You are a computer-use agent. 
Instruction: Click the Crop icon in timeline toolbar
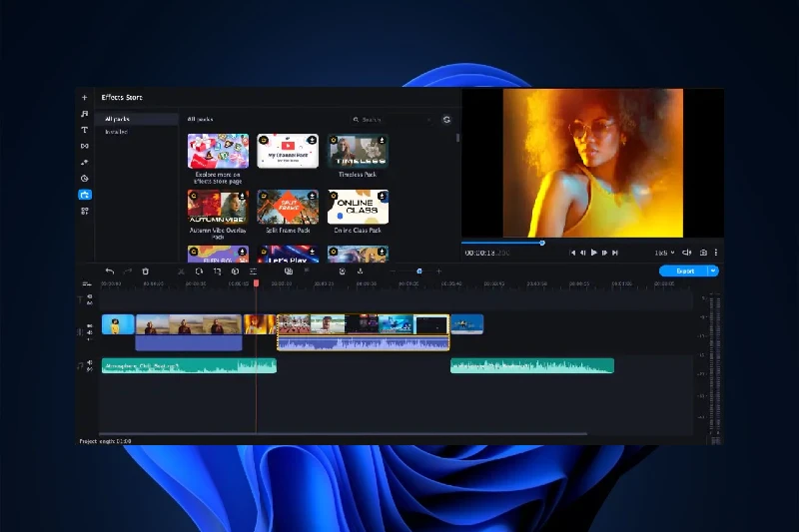point(217,271)
